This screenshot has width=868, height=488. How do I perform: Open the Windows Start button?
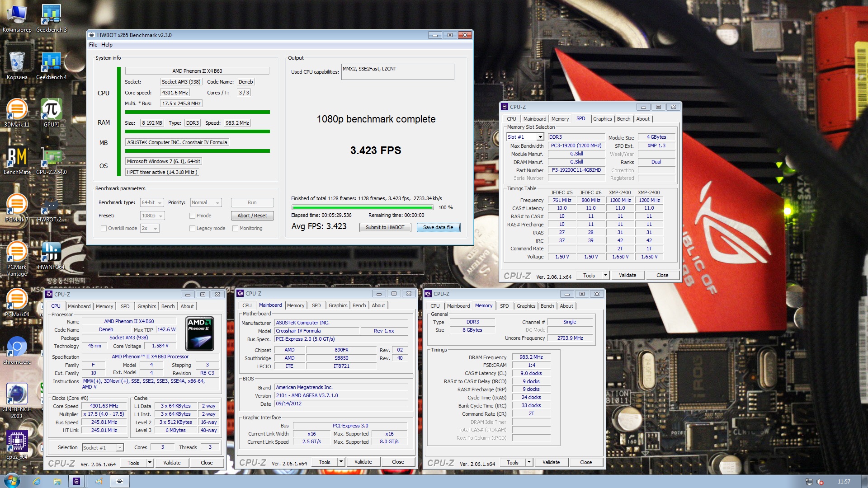click(12, 481)
